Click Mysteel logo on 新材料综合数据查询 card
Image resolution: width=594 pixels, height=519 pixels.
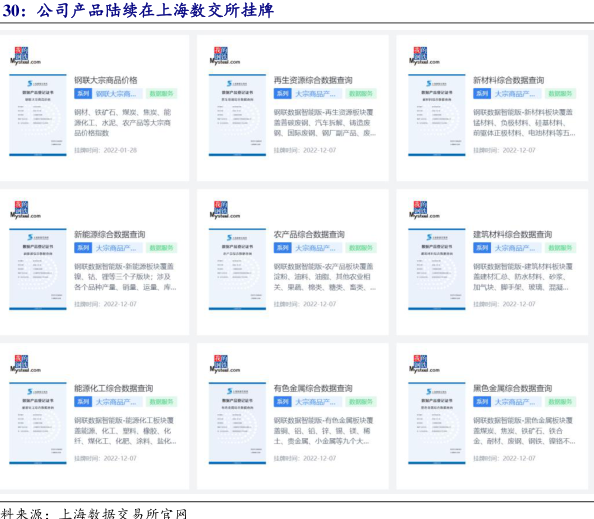click(424, 56)
